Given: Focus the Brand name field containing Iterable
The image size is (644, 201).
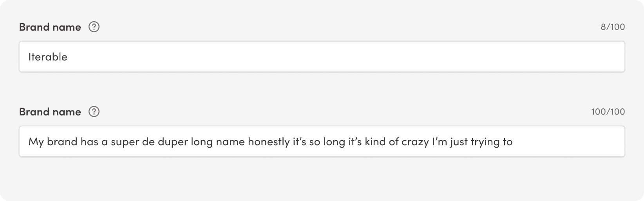Looking at the screenshot, I should coord(321,57).
